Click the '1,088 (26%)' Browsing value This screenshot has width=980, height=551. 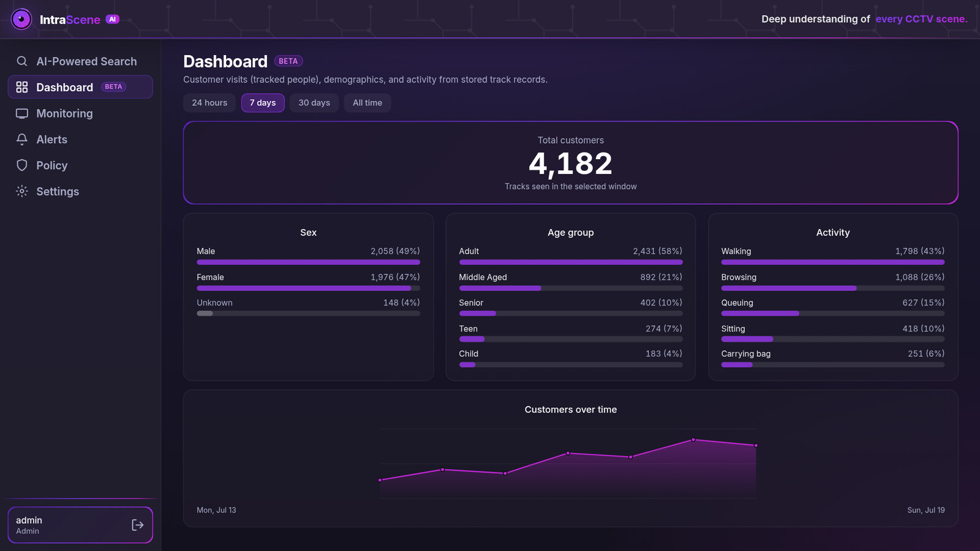coord(919,277)
